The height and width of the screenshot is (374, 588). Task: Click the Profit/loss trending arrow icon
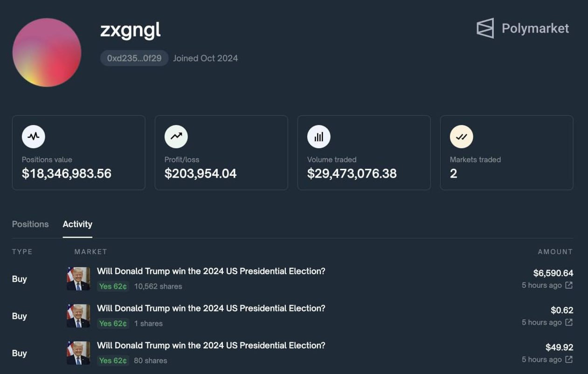176,137
